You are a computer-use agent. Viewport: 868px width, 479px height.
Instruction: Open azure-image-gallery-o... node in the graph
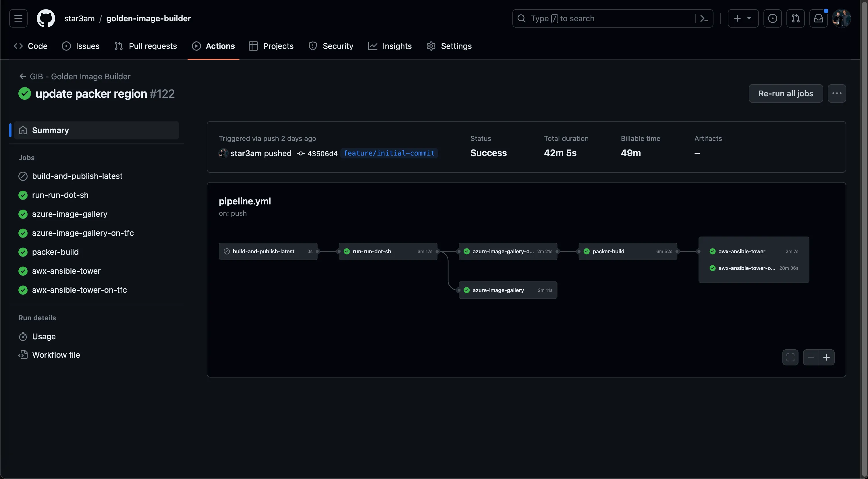(508, 251)
